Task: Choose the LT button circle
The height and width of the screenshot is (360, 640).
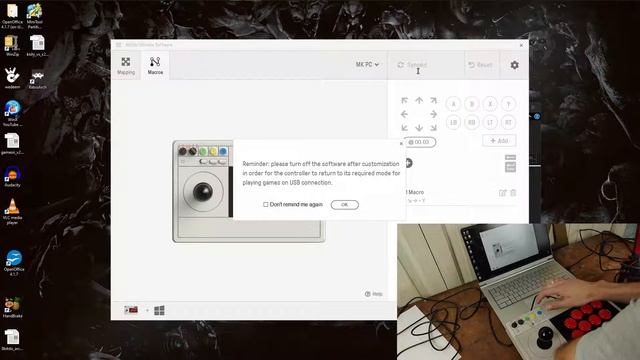Action: 490,122
